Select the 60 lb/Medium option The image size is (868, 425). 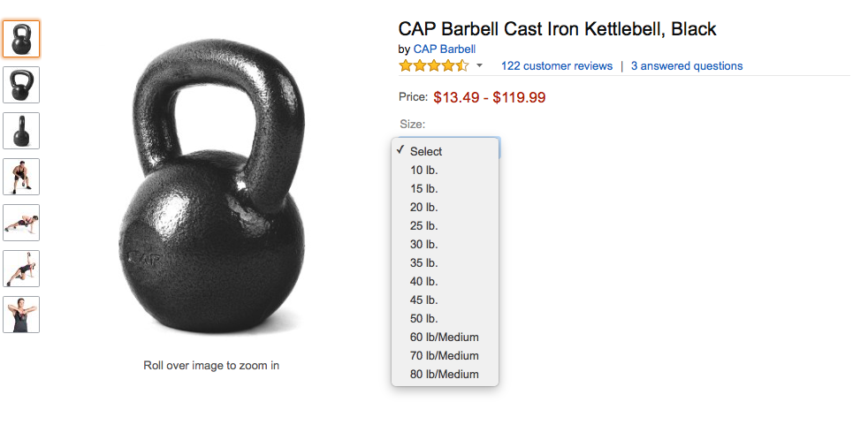[x=444, y=337]
